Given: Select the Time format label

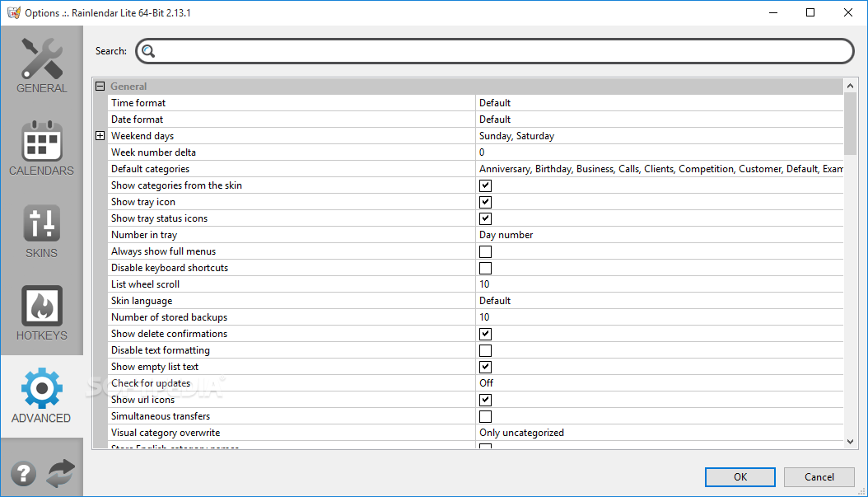Looking at the screenshot, I should pos(138,103).
